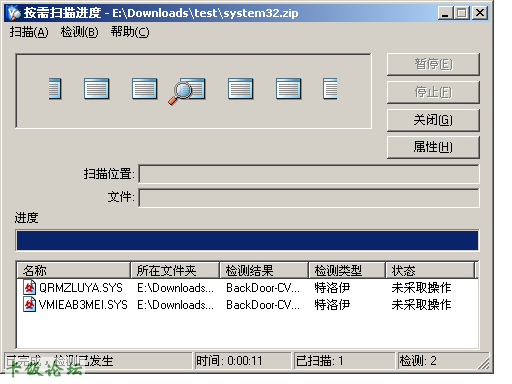
Task: Sort by the 检测类型 column header
Action: (x=347, y=270)
